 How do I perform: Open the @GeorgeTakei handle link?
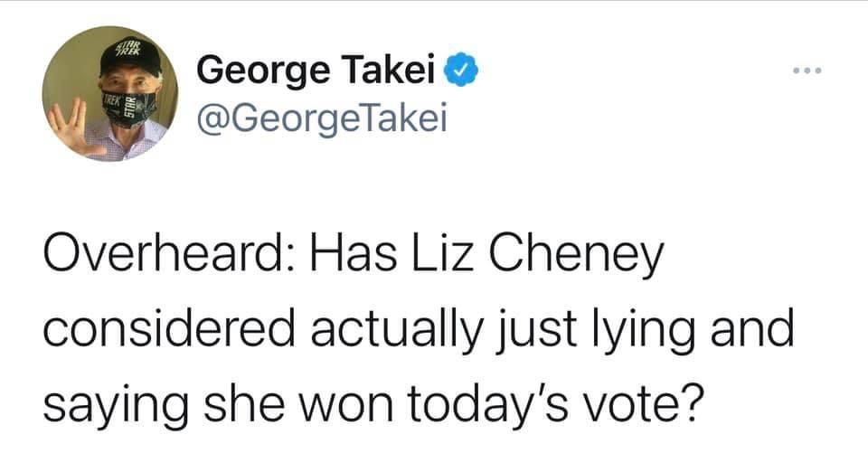click(x=321, y=118)
